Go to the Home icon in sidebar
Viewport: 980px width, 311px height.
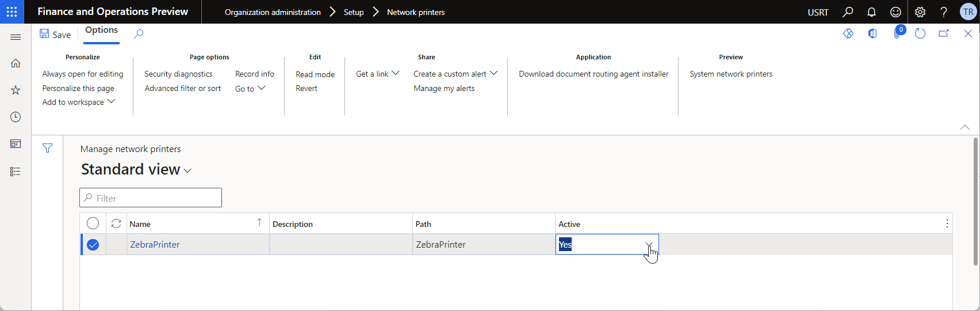coord(16,63)
